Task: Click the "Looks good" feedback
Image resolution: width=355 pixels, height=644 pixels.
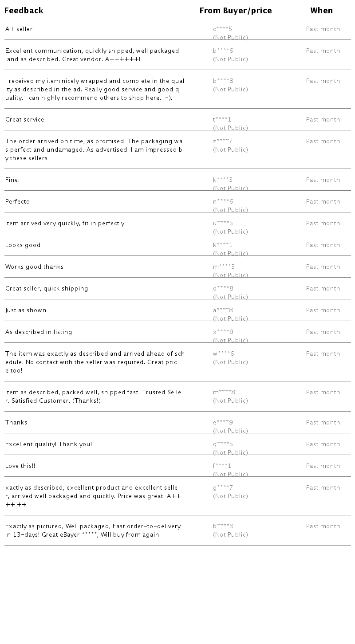Action: click(23, 245)
